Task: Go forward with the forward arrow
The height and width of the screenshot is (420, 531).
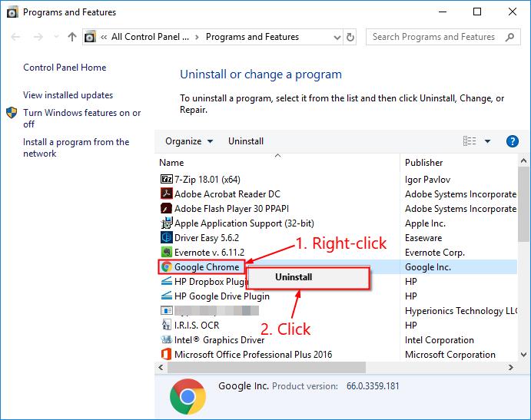Action: [38, 37]
